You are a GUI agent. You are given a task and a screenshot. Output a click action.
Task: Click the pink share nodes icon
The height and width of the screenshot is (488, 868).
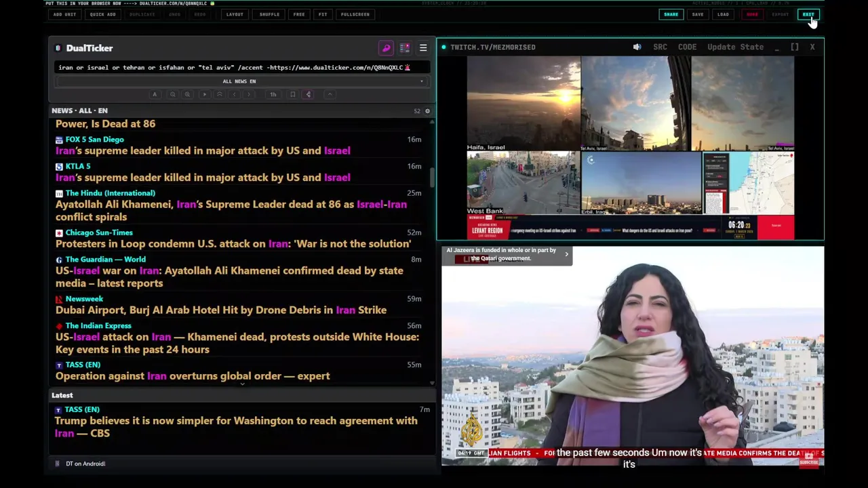coord(309,94)
